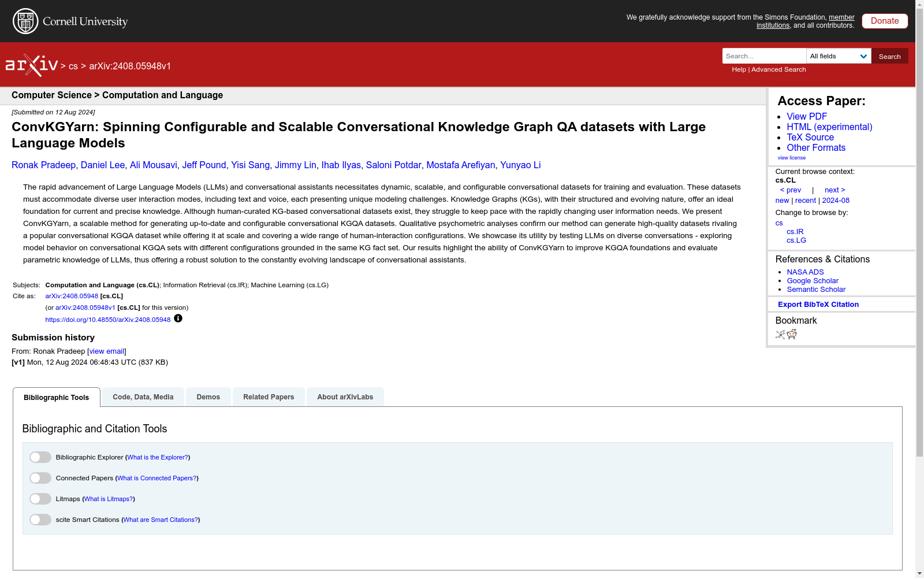The image size is (924, 578).
Task: Open What are Smart Citations? link
Action: (x=161, y=520)
